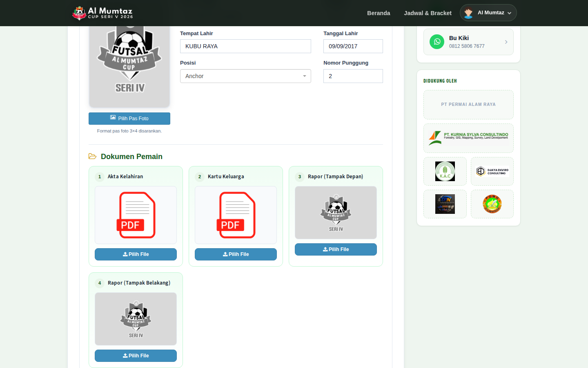The image size is (588, 368).
Task: Click the Al Mumtaz Cup logo in header
Action: pos(102,13)
